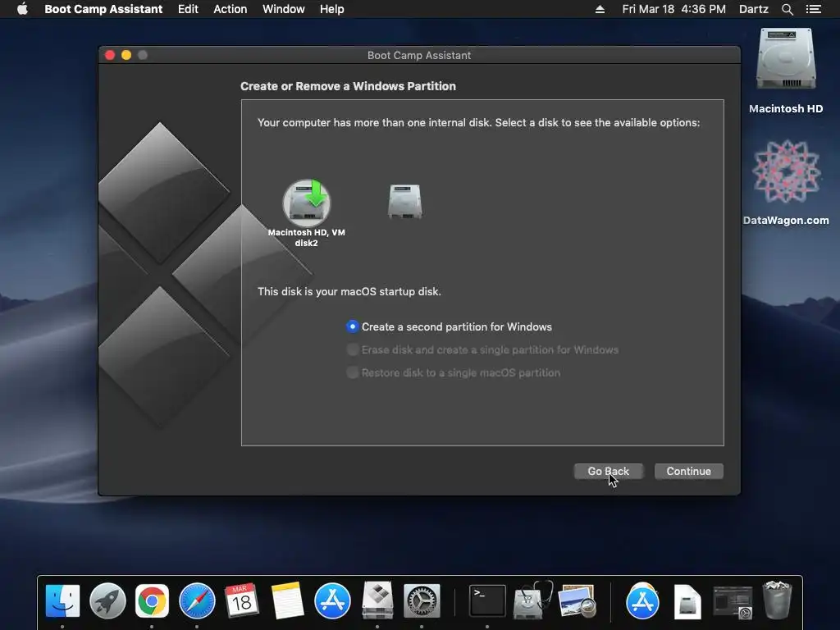Viewport: 840px width, 630px height.
Task: Open DataWagon.com desktop icon
Action: pyautogui.click(x=786, y=171)
